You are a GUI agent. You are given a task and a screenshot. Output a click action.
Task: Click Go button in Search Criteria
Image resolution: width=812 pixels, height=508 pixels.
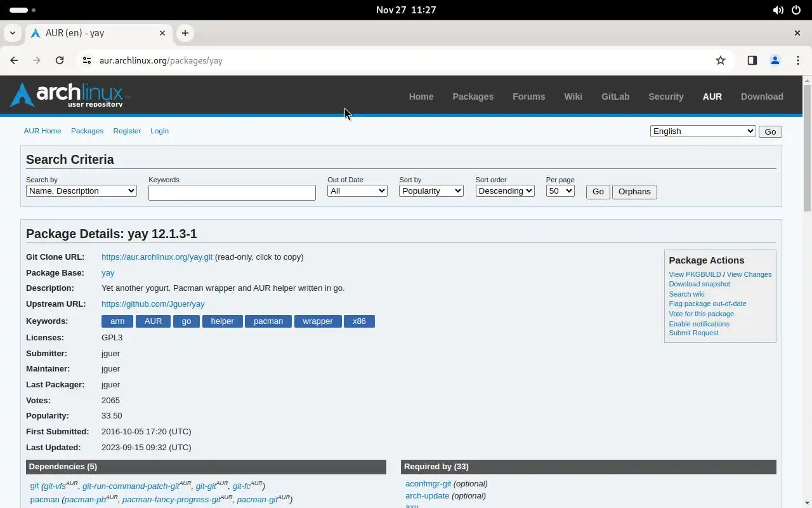598,192
